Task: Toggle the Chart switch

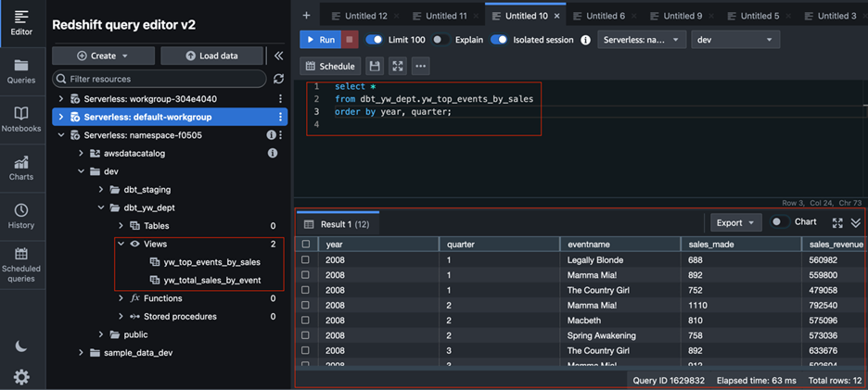Action: point(779,221)
